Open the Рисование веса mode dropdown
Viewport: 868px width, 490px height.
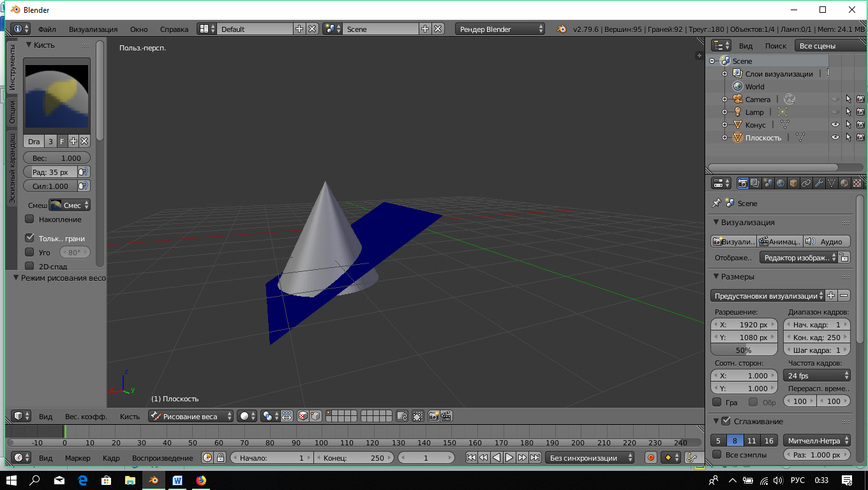point(191,417)
